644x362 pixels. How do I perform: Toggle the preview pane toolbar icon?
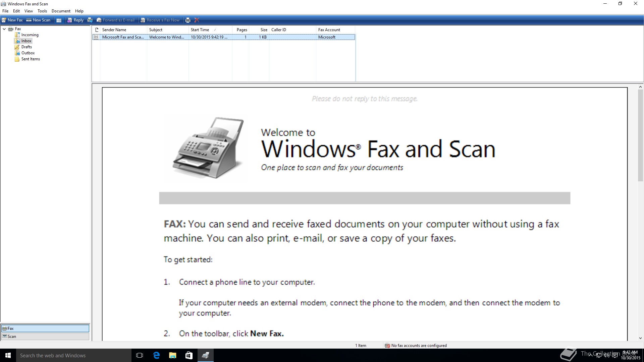[59, 20]
